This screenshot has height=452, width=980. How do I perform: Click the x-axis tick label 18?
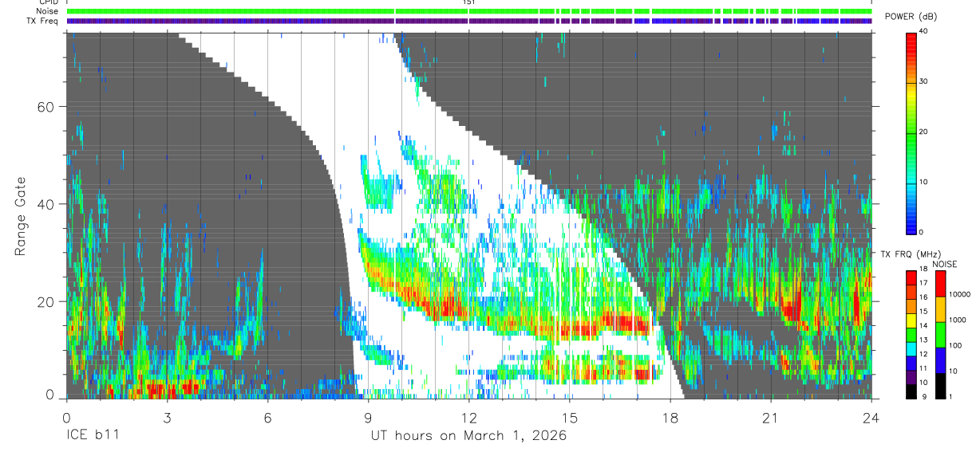tap(670, 417)
